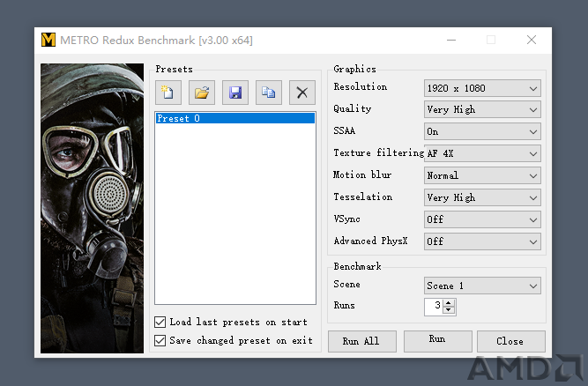The image size is (588, 386).
Task: Decrease Runs with the down arrow
Action: (449, 310)
